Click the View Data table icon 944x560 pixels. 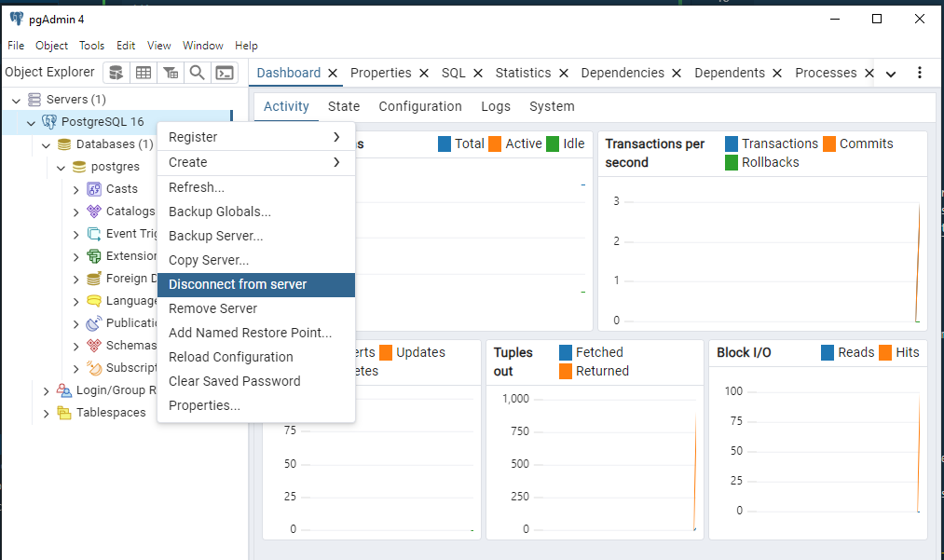click(144, 73)
